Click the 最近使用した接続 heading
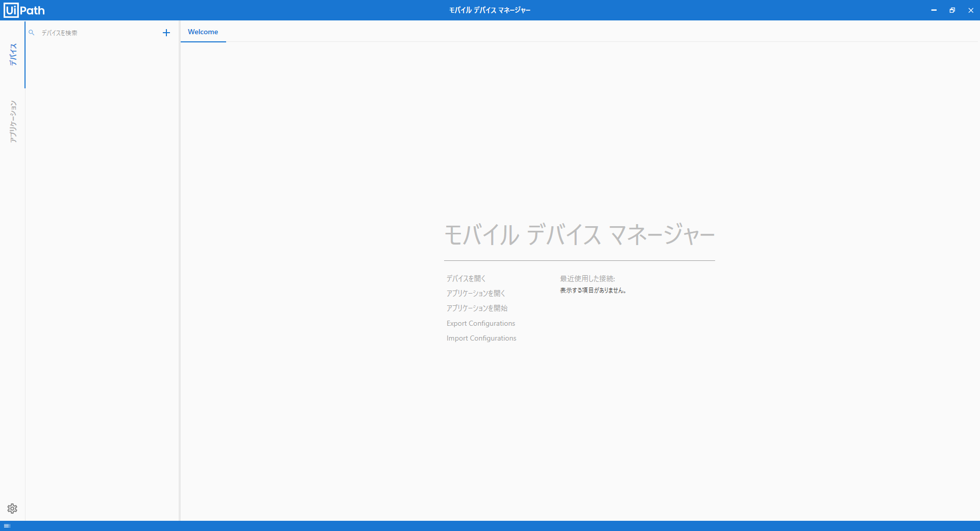Screen dimensions: 980x531 587,279
